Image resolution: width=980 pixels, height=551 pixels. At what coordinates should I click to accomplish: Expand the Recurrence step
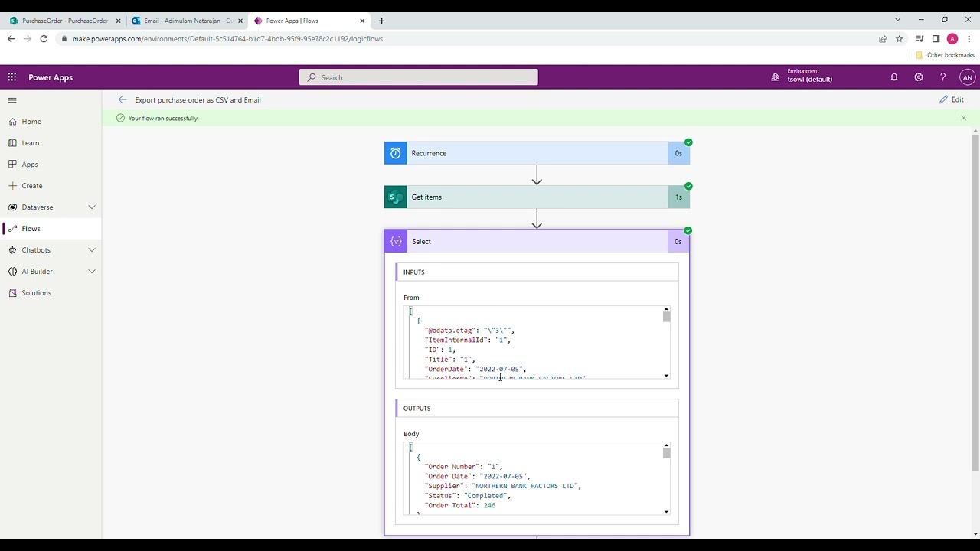click(537, 153)
